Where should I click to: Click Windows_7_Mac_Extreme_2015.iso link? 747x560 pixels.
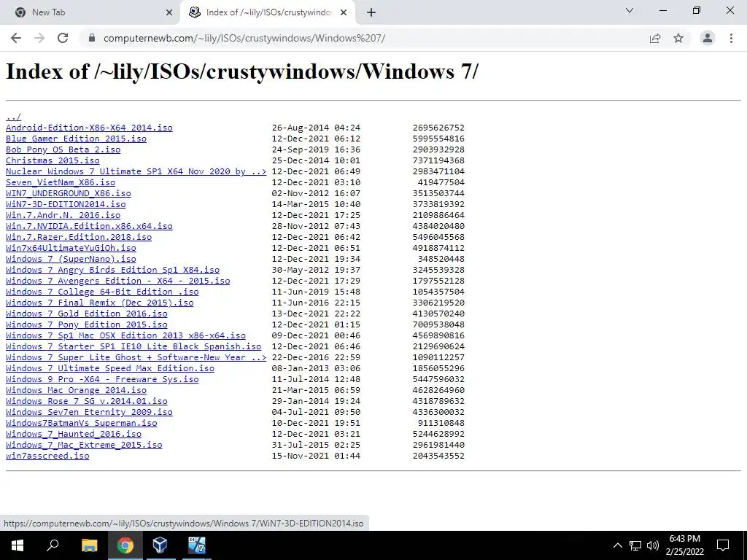84,446
